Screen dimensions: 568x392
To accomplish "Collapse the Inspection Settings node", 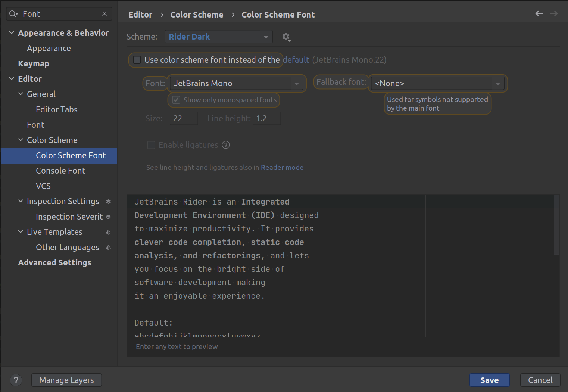I will [x=21, y=201].
